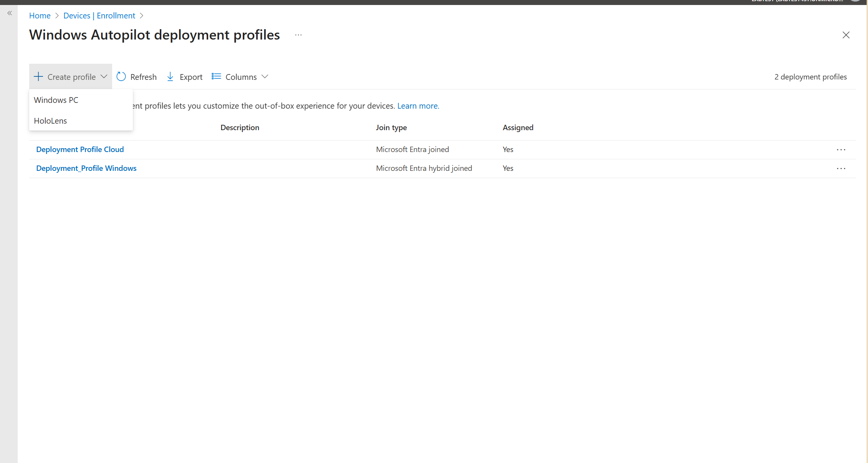Click the Columns list icon
Screen dimensions: 868x463
pos(216,76)
